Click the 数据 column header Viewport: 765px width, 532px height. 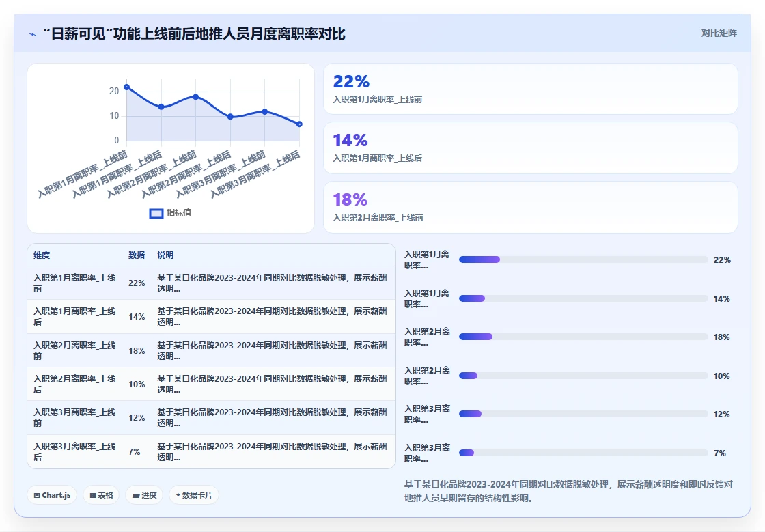pyautogui.click(x=137, y=255)
